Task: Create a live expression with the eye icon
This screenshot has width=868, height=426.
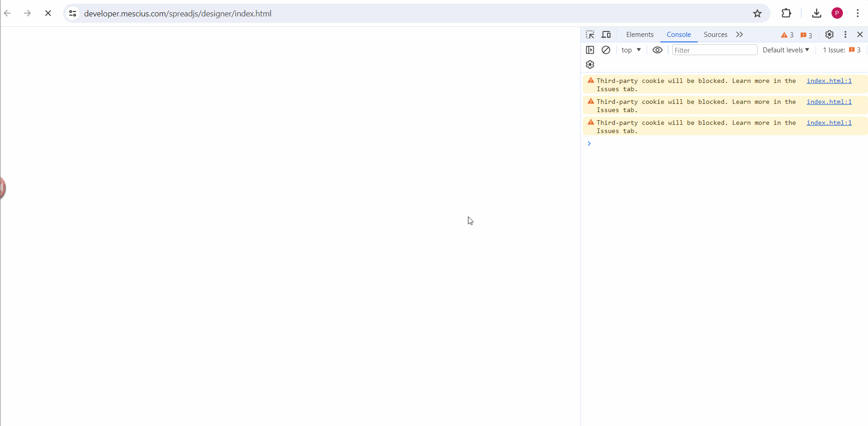Action: point(657,50)
